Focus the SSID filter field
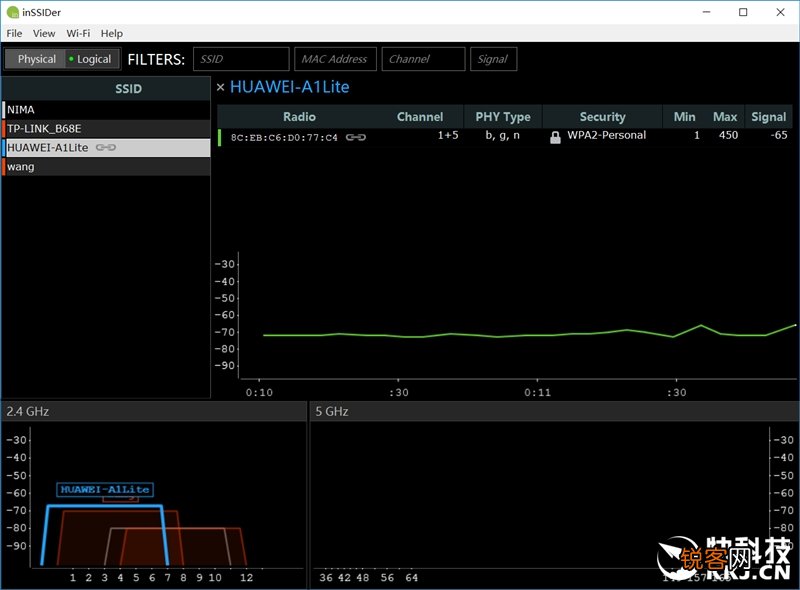The width and height of the screenshot is (800, 590). tap(241, 59)
